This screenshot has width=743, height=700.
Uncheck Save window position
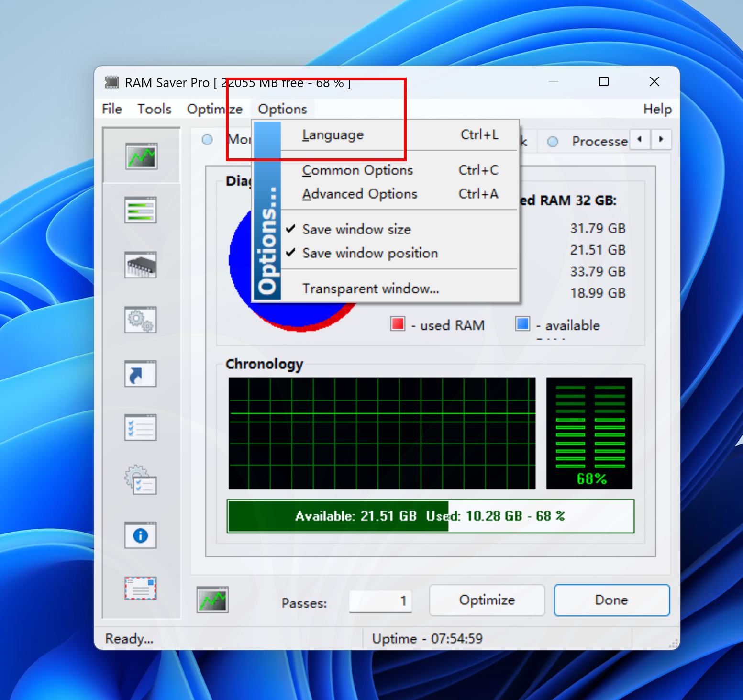click(x=370, y=253)
